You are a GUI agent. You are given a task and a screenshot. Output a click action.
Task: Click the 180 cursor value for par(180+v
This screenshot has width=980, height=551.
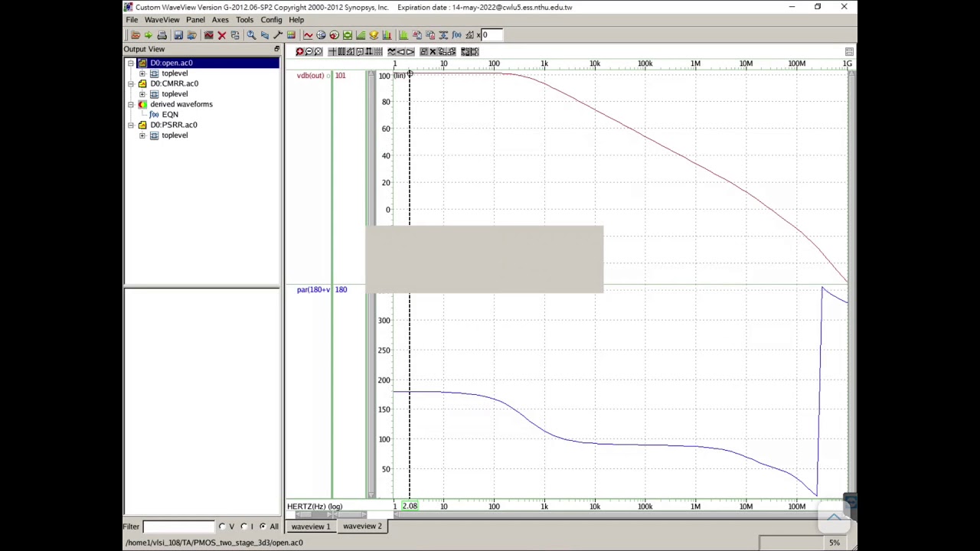click(x=341, y=290)
